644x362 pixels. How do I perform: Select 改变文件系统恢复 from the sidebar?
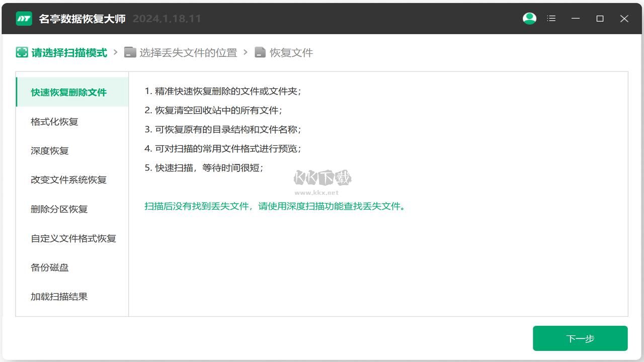pos(69,179)
